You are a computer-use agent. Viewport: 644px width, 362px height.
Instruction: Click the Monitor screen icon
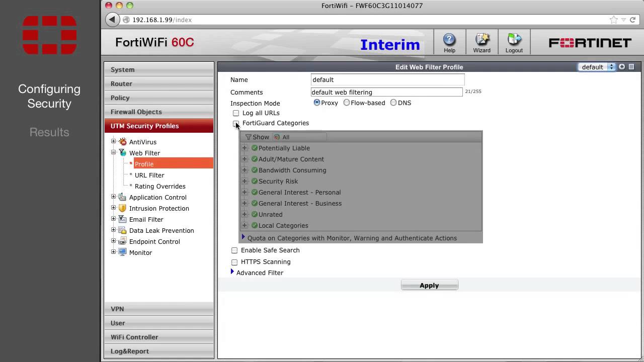click(x=122, y=252)
